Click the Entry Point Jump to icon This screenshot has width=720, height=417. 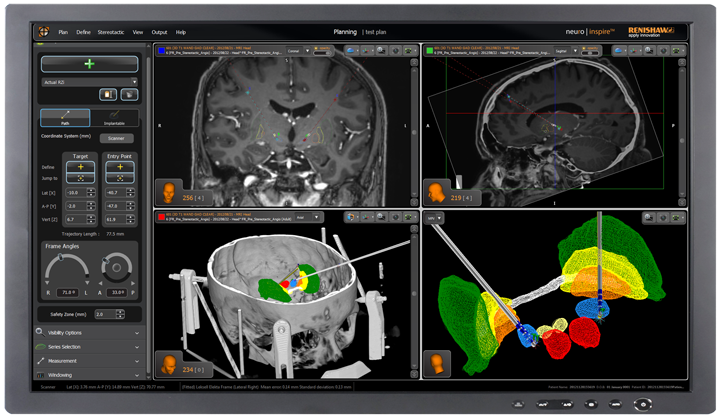[118, 178]
